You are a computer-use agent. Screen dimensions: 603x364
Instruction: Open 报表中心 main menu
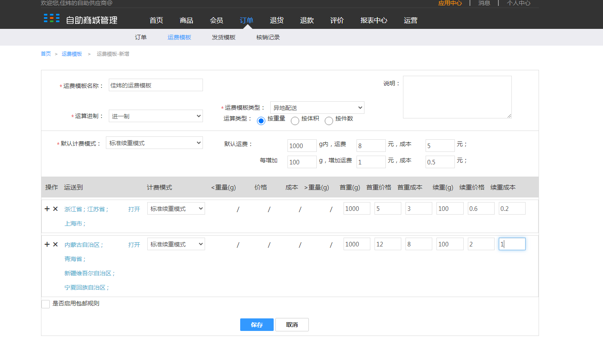coord(374,20)
